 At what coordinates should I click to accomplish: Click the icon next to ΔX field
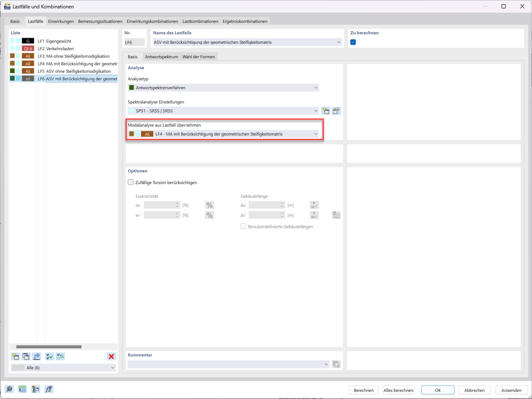314,205
